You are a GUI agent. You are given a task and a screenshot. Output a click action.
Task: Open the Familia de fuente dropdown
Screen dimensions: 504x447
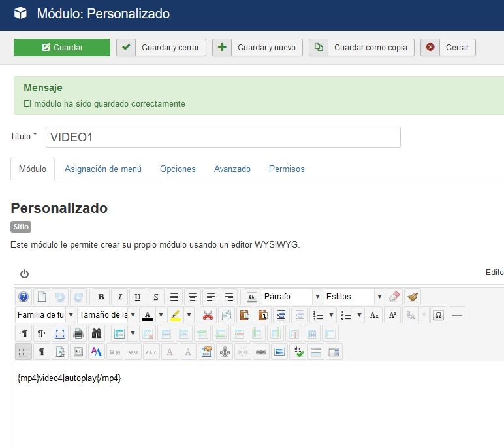[45, 315]
